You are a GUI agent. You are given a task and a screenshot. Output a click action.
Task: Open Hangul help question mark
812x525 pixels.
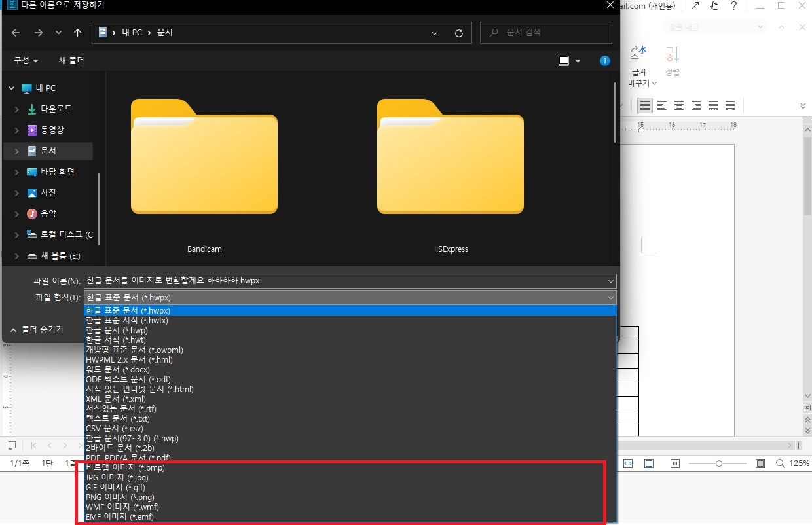(x=734, y=6)
